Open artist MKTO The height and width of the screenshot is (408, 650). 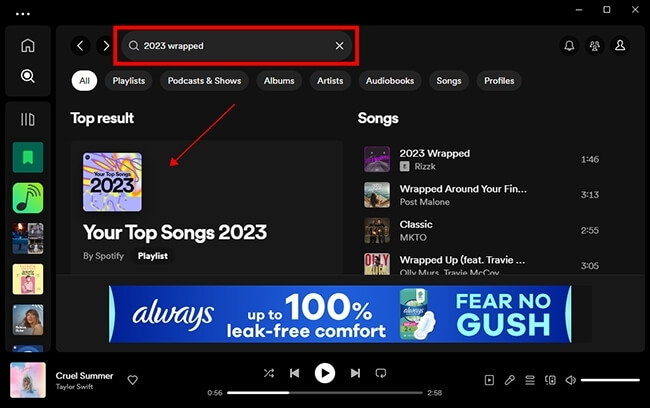point(413,238)
